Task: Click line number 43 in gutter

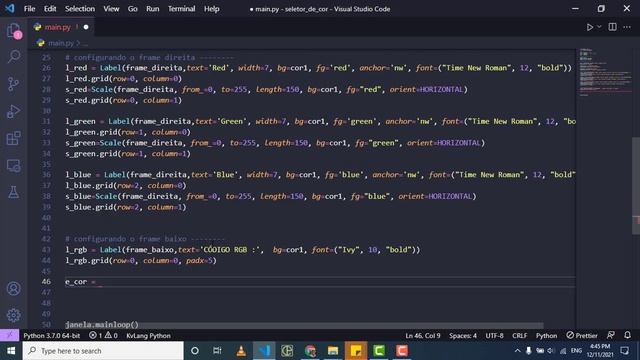Action: (46, 249)
